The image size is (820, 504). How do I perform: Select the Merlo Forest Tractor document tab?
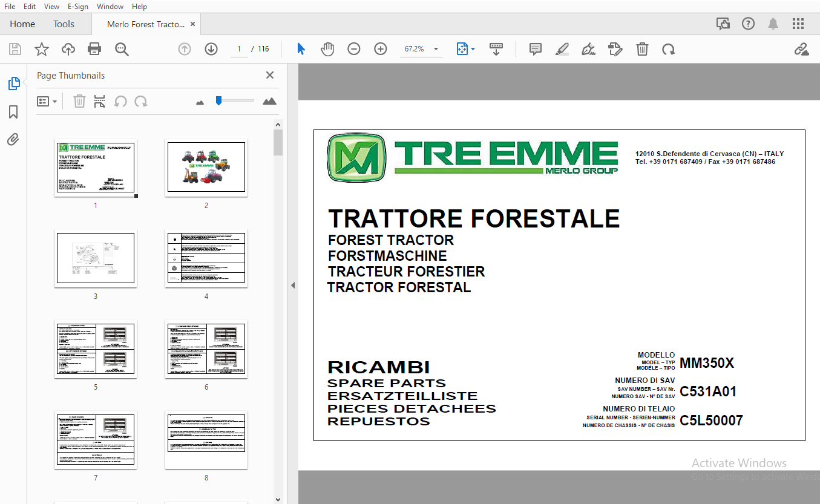[146, 24]
